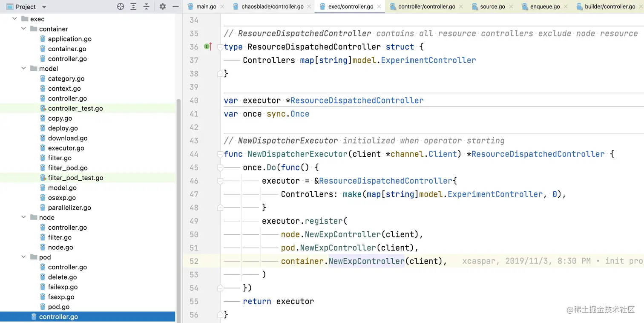Fold the ResourceDispatchedController literal on line 46

[220, 181]
